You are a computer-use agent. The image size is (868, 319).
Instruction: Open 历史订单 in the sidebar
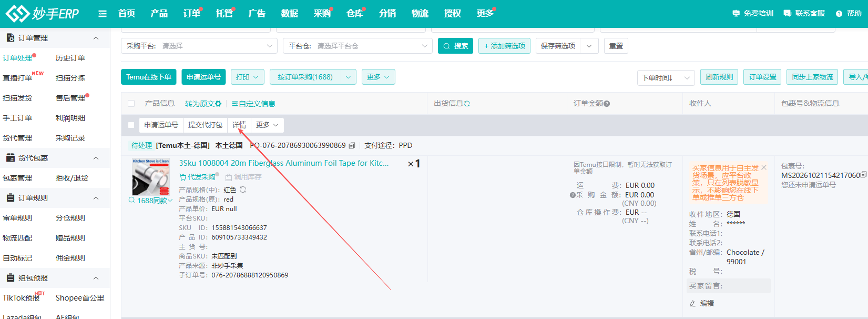(70, 58)
